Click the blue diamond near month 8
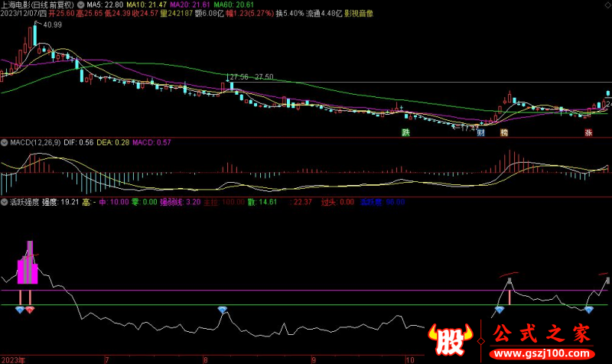612x364 pixels. (223, 310)
